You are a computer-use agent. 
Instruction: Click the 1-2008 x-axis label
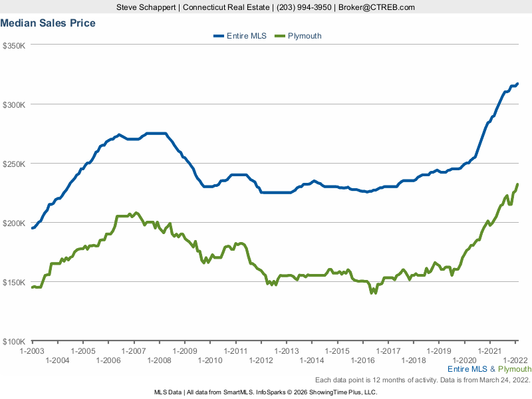click(159, 360)
